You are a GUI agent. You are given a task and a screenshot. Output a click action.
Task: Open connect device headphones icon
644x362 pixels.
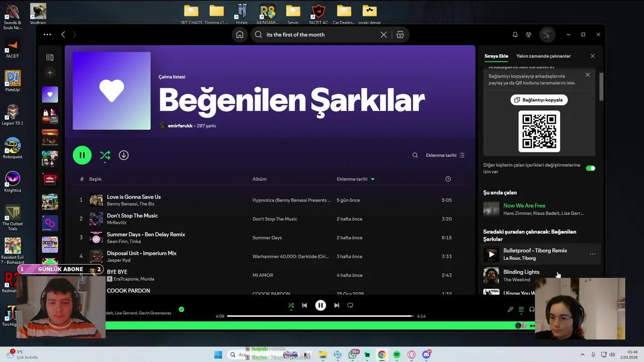point(532,310)
